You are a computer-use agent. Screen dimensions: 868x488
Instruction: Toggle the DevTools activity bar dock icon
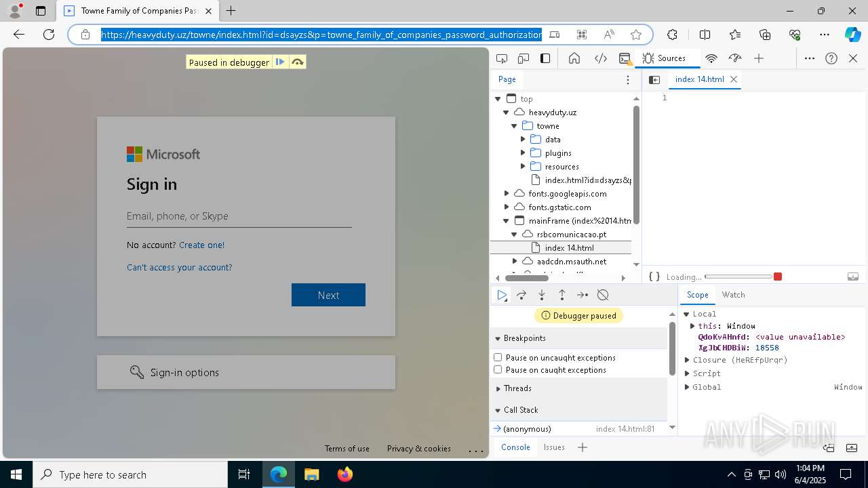[x=545, y=58]
